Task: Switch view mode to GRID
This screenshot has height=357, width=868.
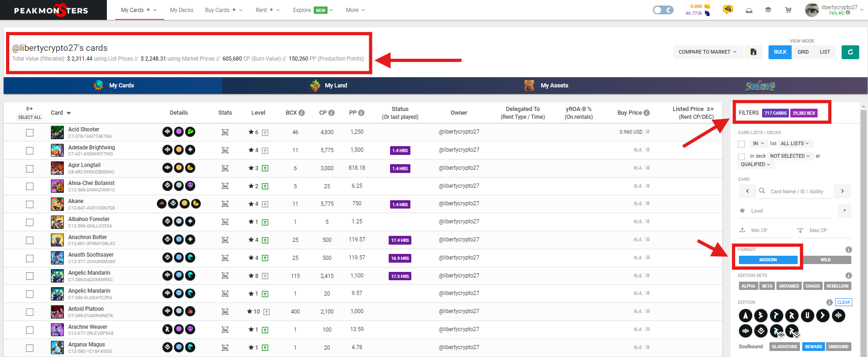Action: coord(803,52)
